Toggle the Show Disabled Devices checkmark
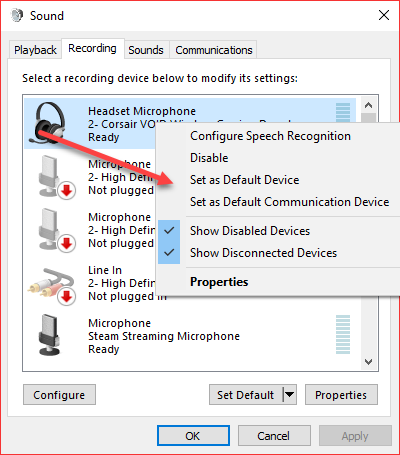The image size is (400, 455). point(169,231)
